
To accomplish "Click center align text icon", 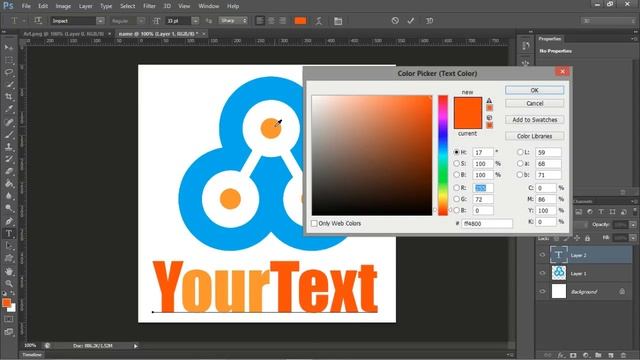I will 271,20.
